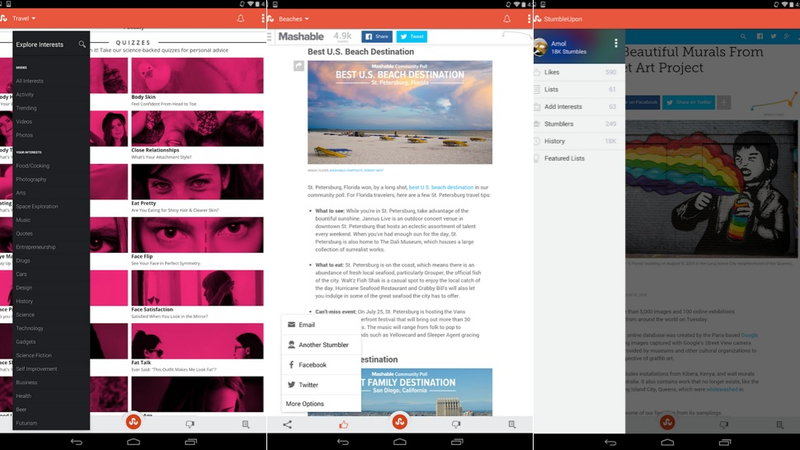Viewport: 800px width, 450px height.
Task: Click Mashable Tweet button
Action: 412,36
